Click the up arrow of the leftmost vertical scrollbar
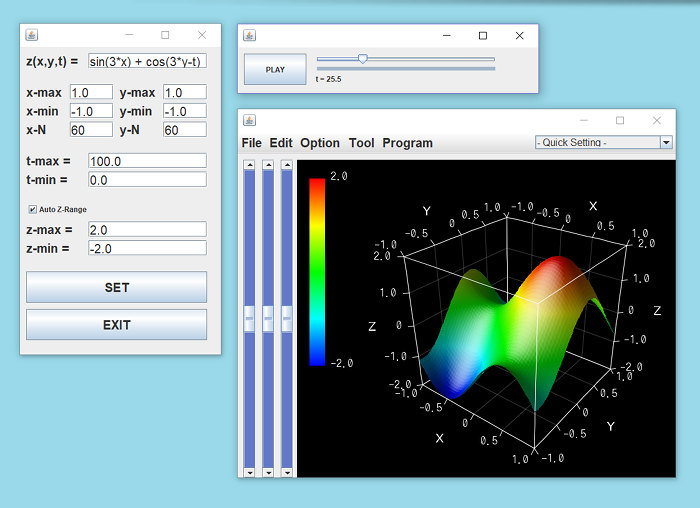Screen dimensions: 700x508 click(250, 164)
